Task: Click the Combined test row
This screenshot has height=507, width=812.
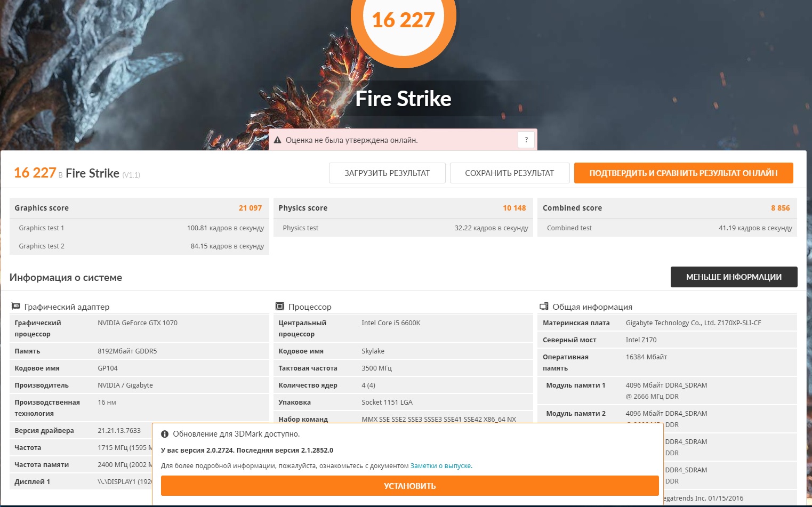Action: pyautogui.click(x=668, y=228)
